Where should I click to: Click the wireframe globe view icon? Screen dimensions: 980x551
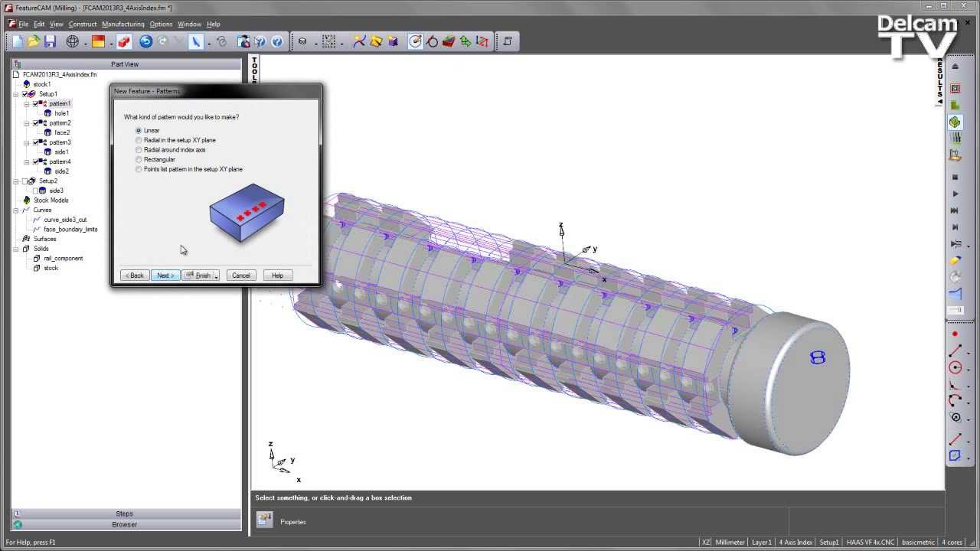pyautogui.click(x=73, y=41)
